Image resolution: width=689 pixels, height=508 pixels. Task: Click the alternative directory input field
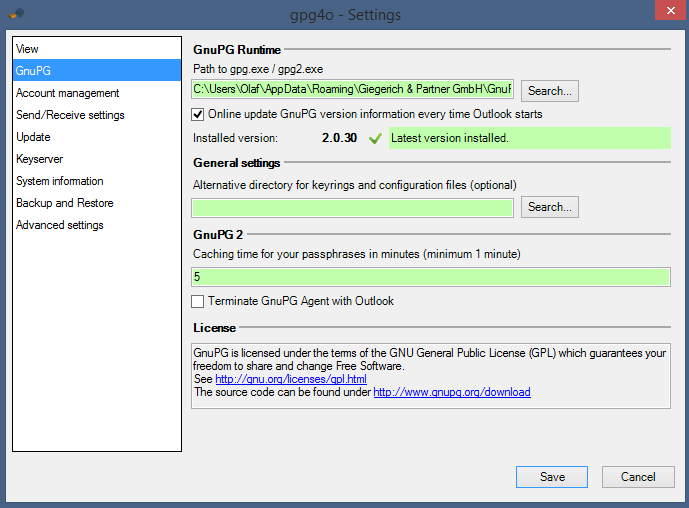pyautogui.click(x=352, y=208)
